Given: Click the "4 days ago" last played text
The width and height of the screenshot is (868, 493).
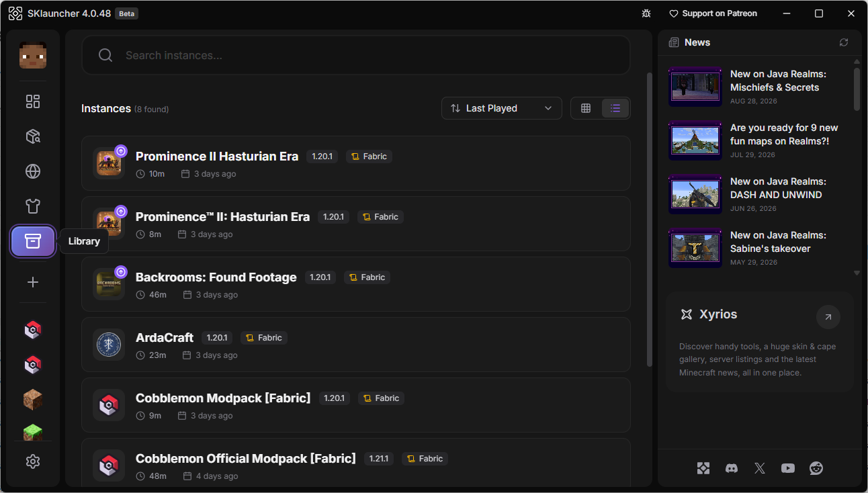Looking at the screenshot, I should pyautogui.click(x=217, y=476).
